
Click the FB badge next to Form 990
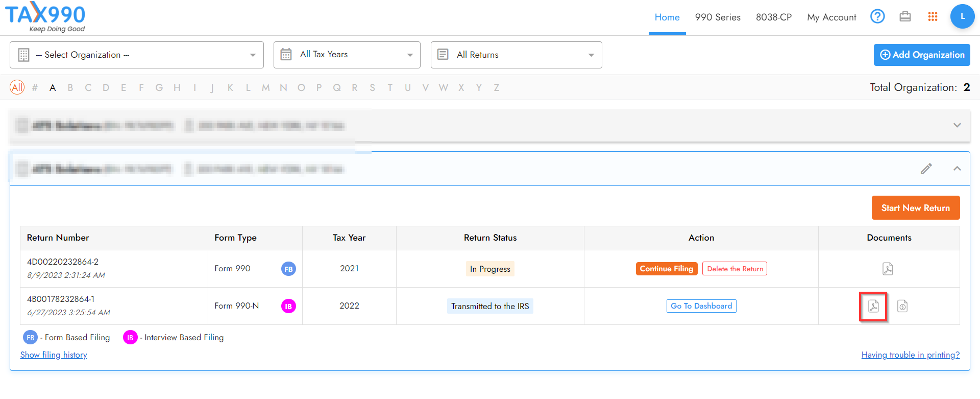288,269
